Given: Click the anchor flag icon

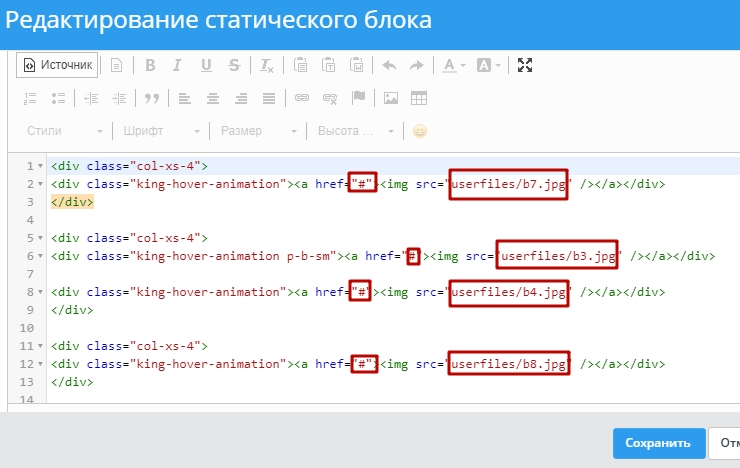Looking at the screenshot, I should tap(358, 98).
